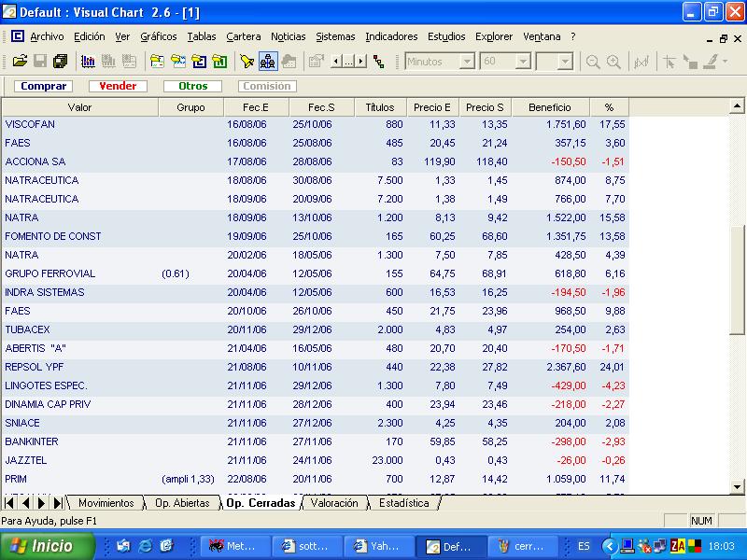The image size is (747, 560).
Task: Go to previous sheet tab arrow
Action: [26, 503]
